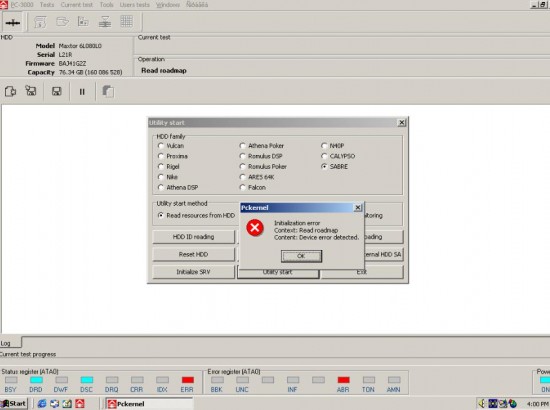
Task: Open the Windows Start menu
Action: coord(14,404)
